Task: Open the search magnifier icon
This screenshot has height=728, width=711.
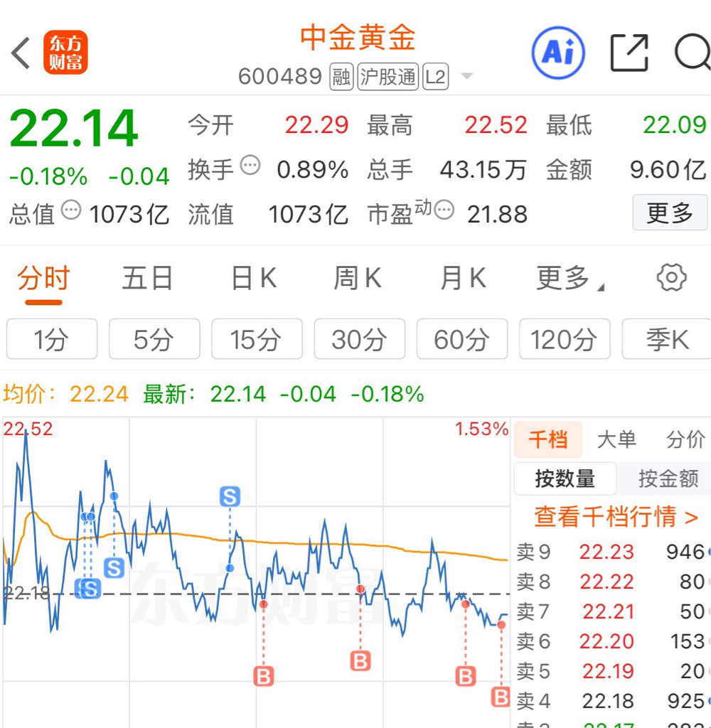Action: pyautogui.click(x=693, y=52)
